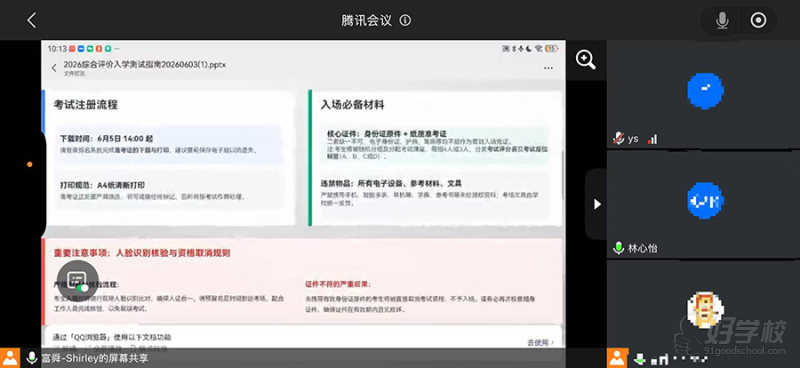Open the pptx three-dots more menu
The image size is (800, 368).
(x=548, y=68)
